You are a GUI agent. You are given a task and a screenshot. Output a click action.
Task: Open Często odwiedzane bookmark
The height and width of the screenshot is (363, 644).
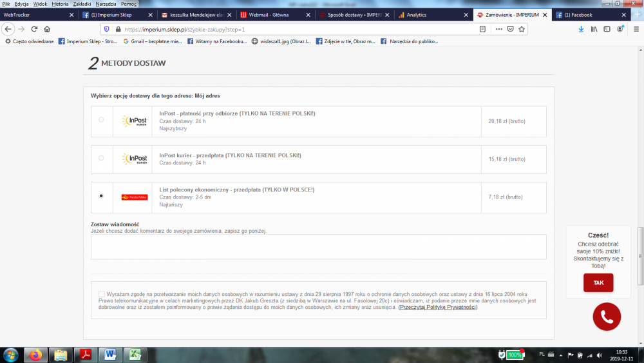[29, 41]
